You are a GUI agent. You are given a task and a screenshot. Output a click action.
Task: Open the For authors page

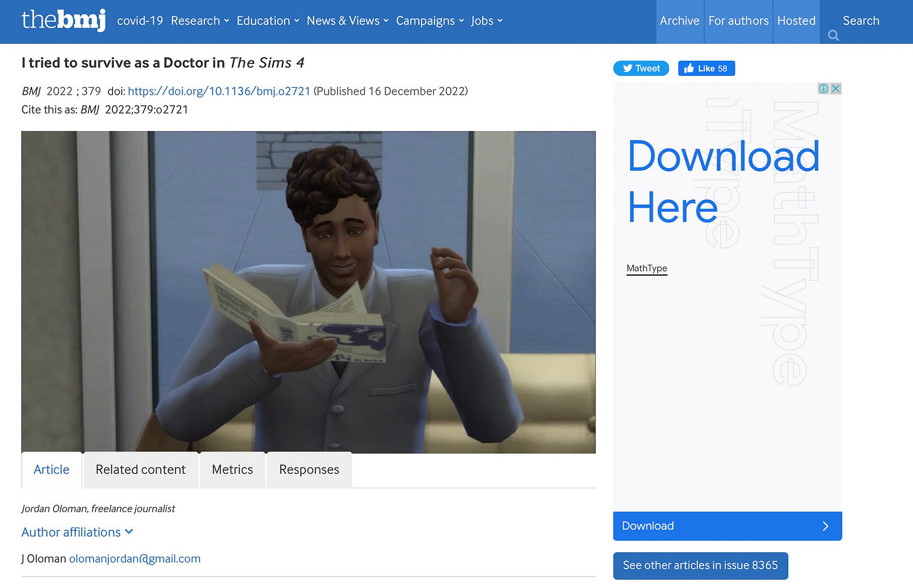pyautogui.click(x=739, y=21)
